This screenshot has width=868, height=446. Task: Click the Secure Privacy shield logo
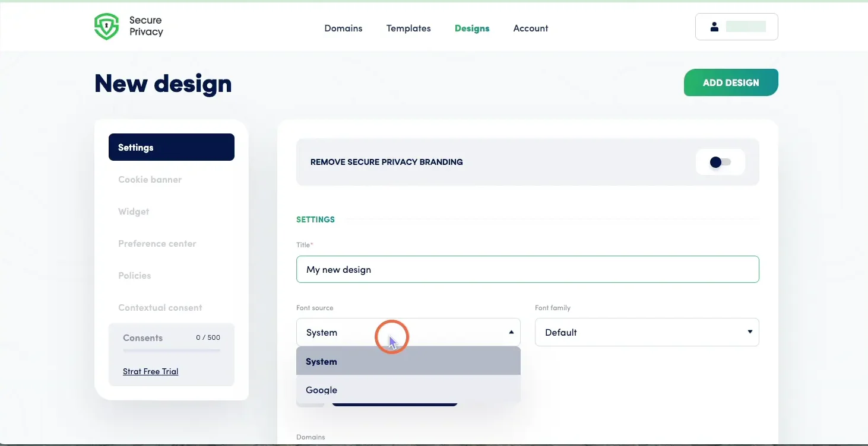106,26
